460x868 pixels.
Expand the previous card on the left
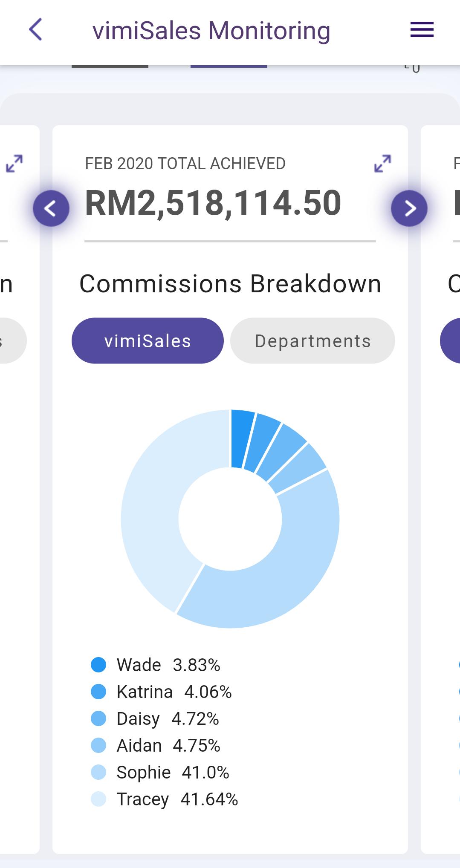point(14,163)
